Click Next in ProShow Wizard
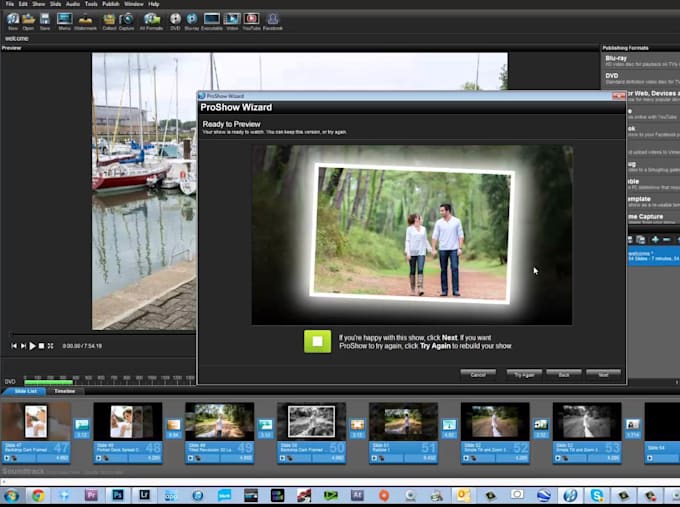This screenshot has width=680, height=507. tap(603, 375)
